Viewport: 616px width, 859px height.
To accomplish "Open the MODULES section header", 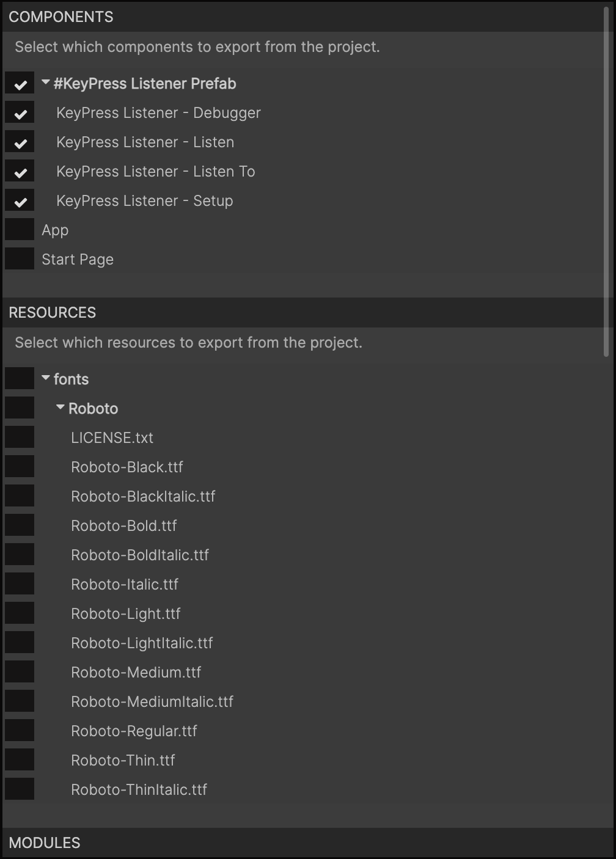I will click(x=45, y=843).
